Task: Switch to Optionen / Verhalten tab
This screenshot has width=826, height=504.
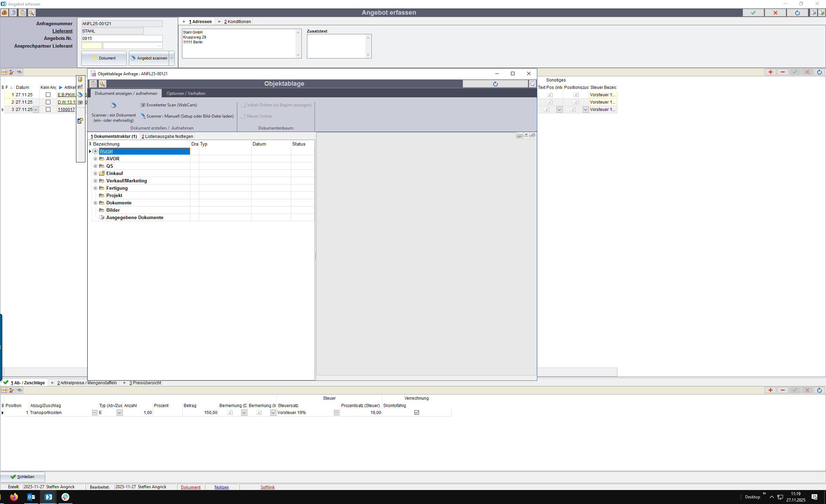Action: (186, 93)
